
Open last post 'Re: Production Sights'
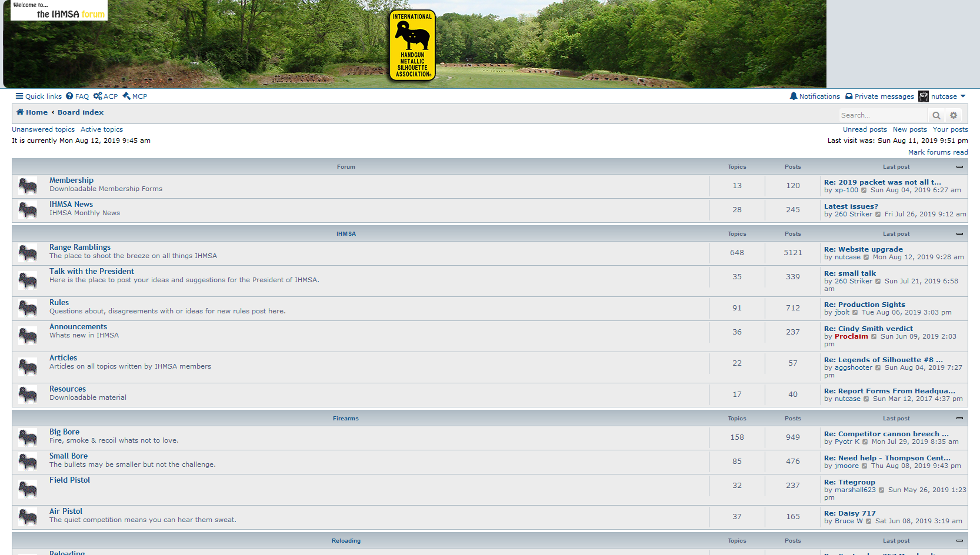864,305
